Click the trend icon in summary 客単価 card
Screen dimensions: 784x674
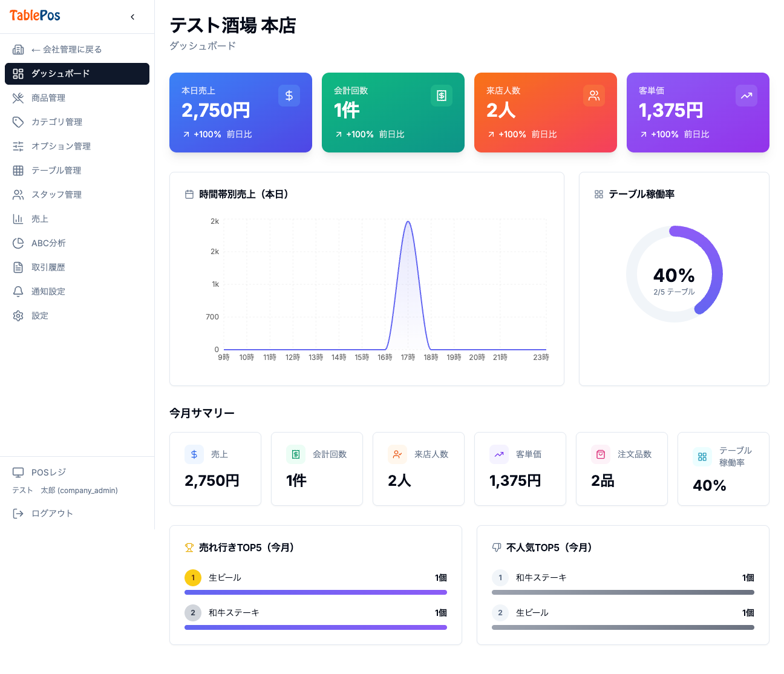click(499, 454)
